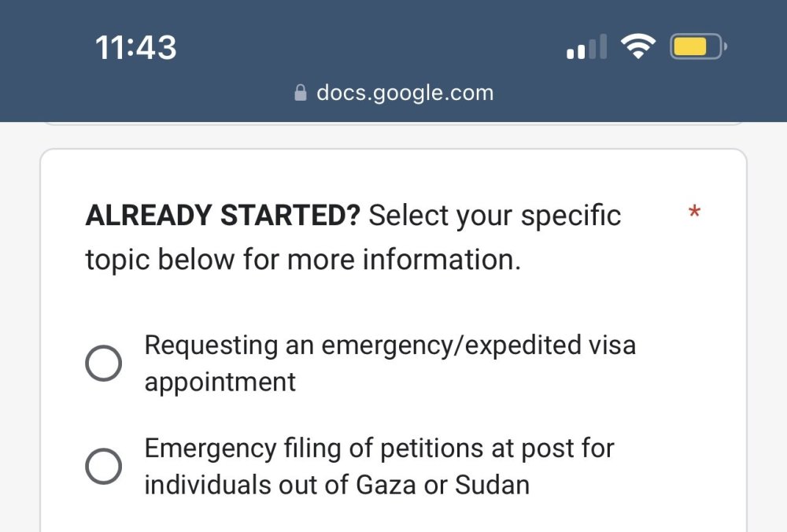Screen dimensions: 787x532
Task: Tap the battery indicator icon
Action: pos(697,47)
